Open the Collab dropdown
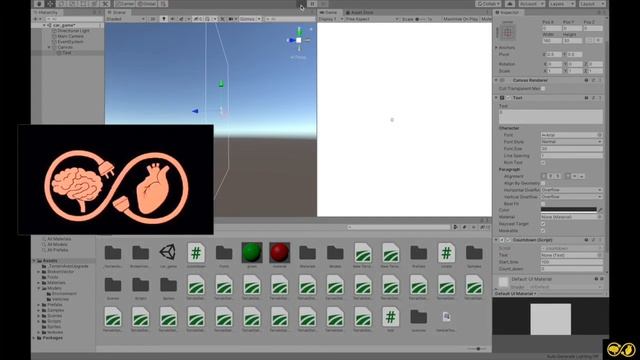 (488, 4)
